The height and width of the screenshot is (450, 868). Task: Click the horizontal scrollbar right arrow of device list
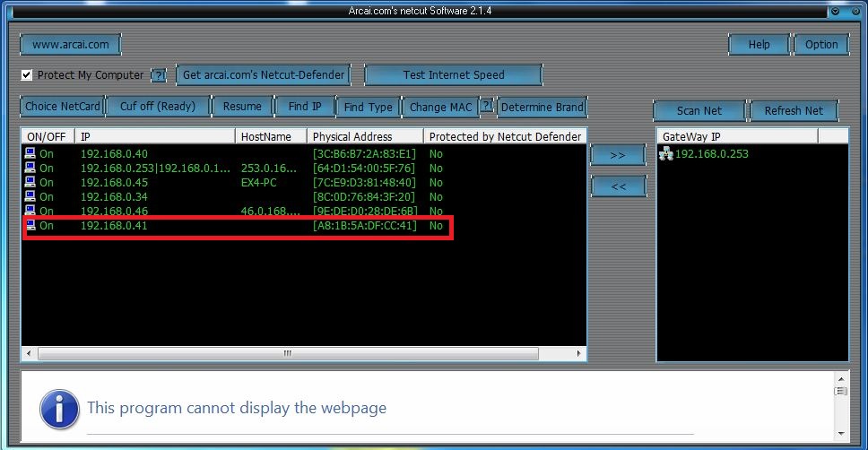click(x=579, y=353)
